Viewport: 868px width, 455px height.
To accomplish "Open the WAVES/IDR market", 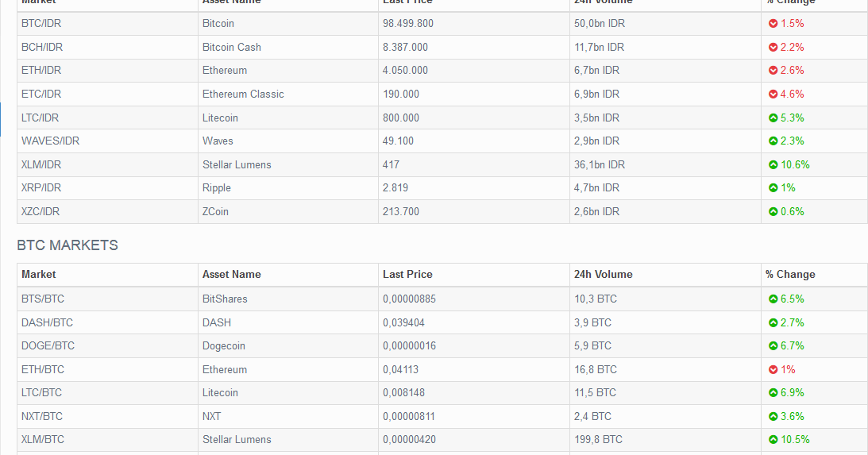I will pyautogui.click(x=50, y=141).
